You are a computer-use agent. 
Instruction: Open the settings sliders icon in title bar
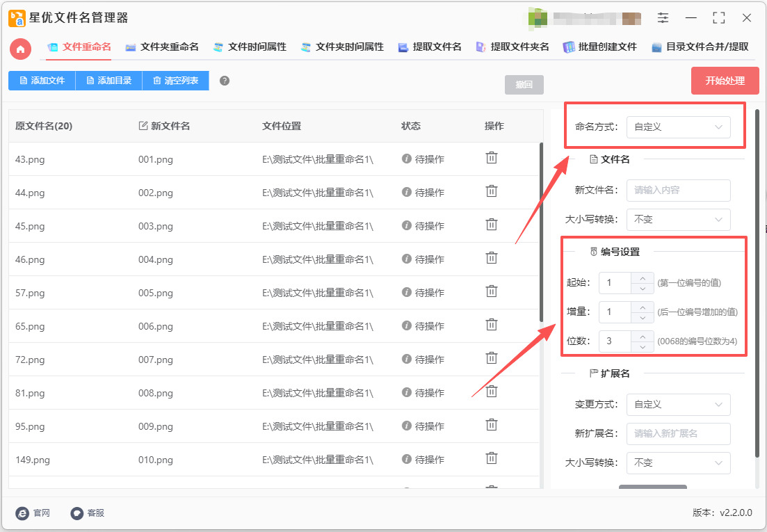pos(663,18)
